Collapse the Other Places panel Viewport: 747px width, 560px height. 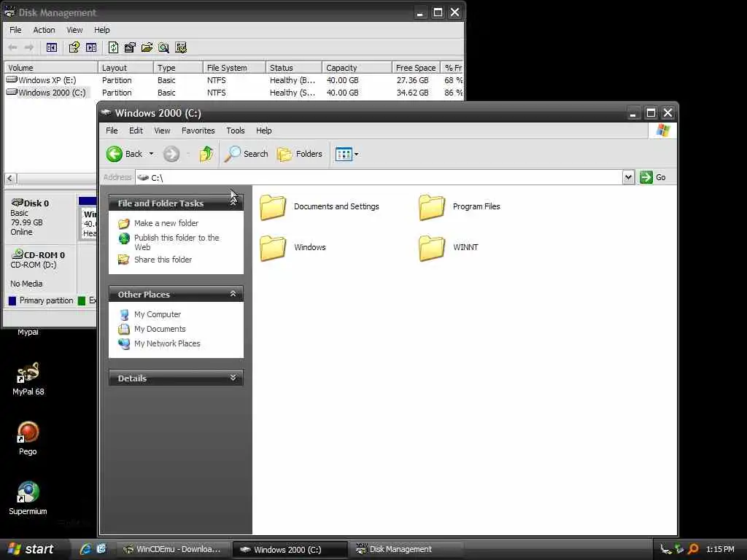(233, 294)
